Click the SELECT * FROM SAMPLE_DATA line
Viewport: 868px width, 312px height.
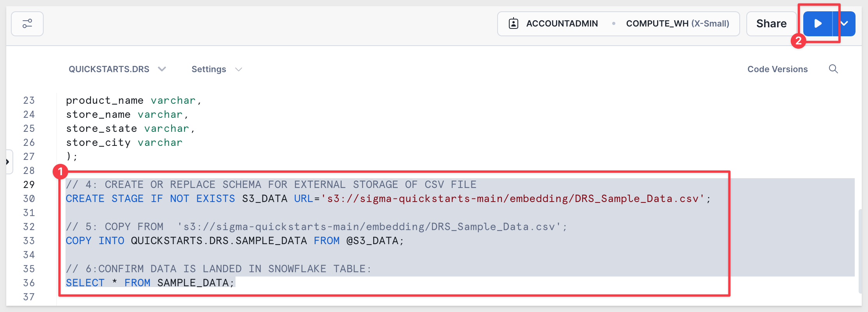pyautogui.click(x=150, y=283)
